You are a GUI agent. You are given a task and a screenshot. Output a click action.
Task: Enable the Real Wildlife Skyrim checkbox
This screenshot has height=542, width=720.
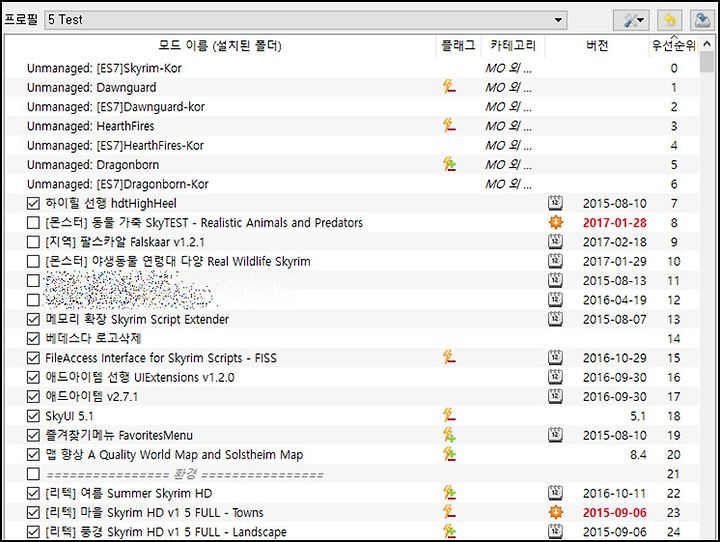[x=33, y=261]
